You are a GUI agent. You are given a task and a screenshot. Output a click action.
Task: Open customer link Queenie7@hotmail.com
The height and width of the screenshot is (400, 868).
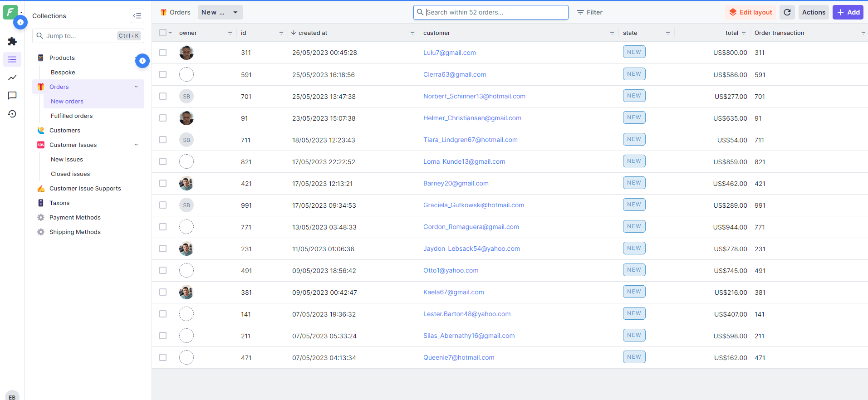point(459,357)
